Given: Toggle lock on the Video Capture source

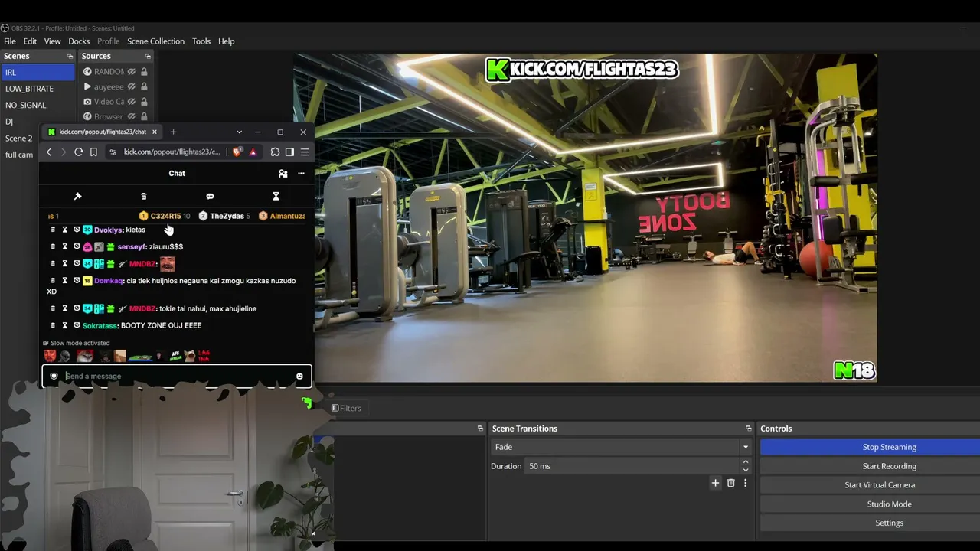Looking at the screenshot, I should (144, 102).
